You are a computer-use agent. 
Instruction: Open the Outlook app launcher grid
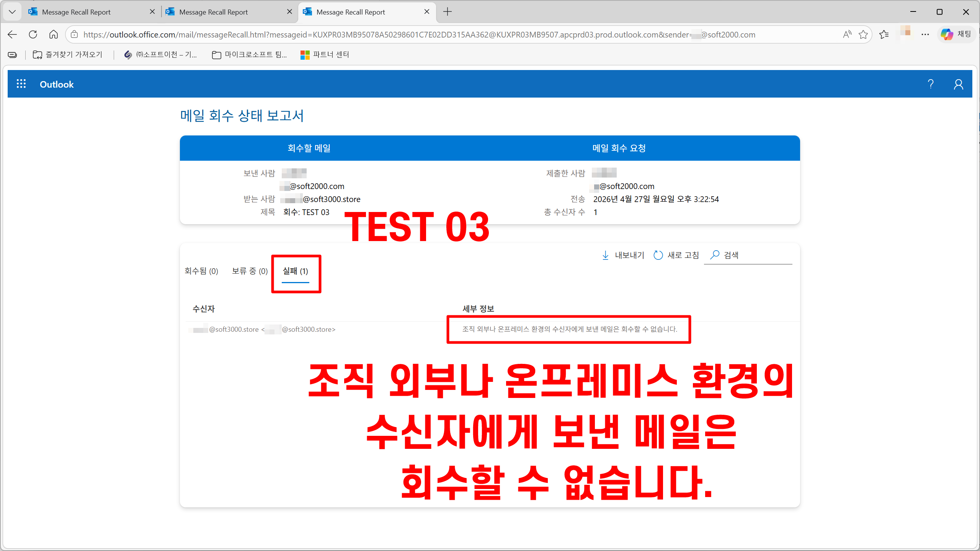(21, 84)
